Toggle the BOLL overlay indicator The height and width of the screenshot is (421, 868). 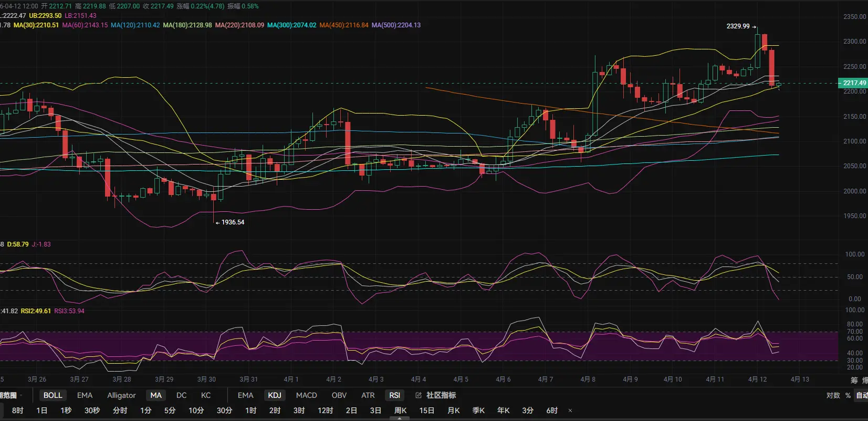[x=53, y=395]
